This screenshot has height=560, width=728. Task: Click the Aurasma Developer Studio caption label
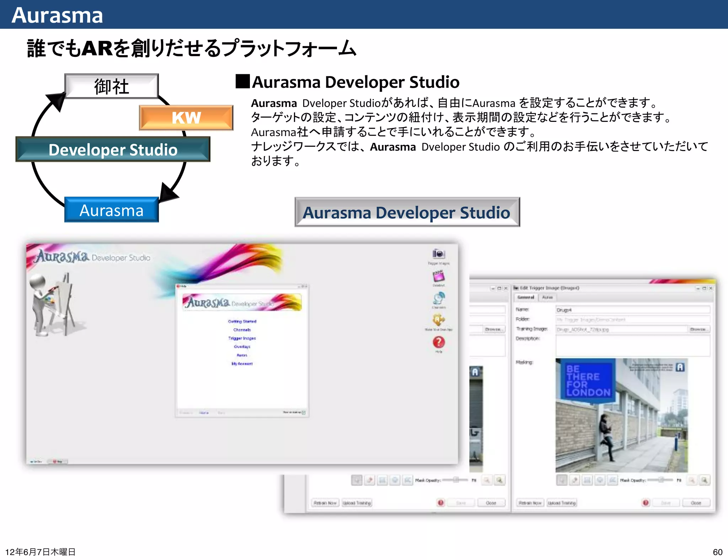[407, 212]
